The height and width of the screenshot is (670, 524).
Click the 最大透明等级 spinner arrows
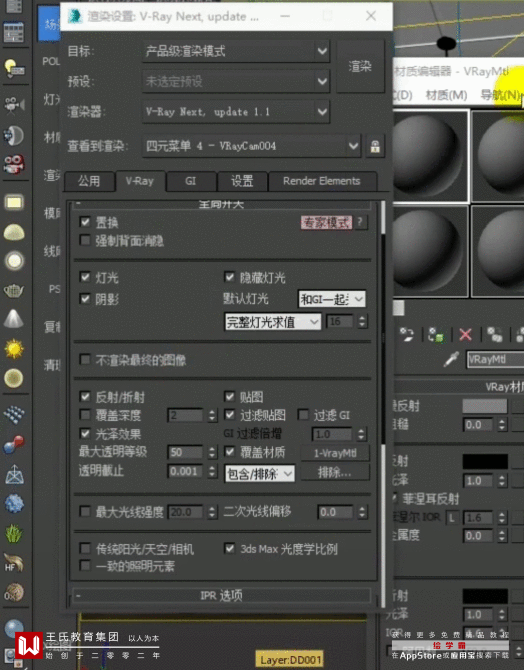click(x=212, y=452)
